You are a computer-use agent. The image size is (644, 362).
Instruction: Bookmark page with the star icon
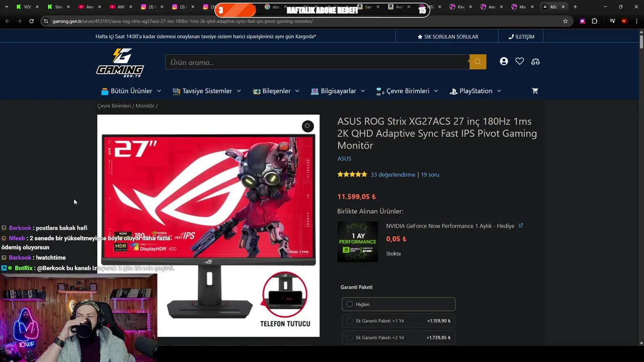(566, 21)
